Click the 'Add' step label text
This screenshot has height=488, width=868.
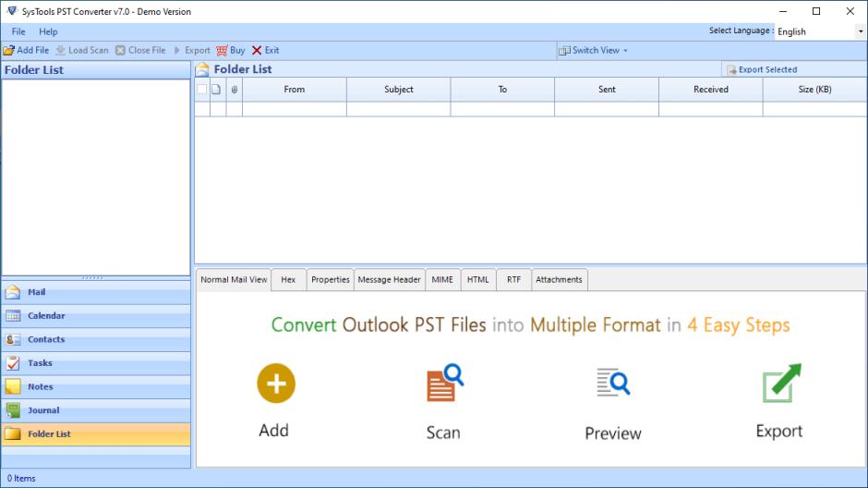coord(273,431)
